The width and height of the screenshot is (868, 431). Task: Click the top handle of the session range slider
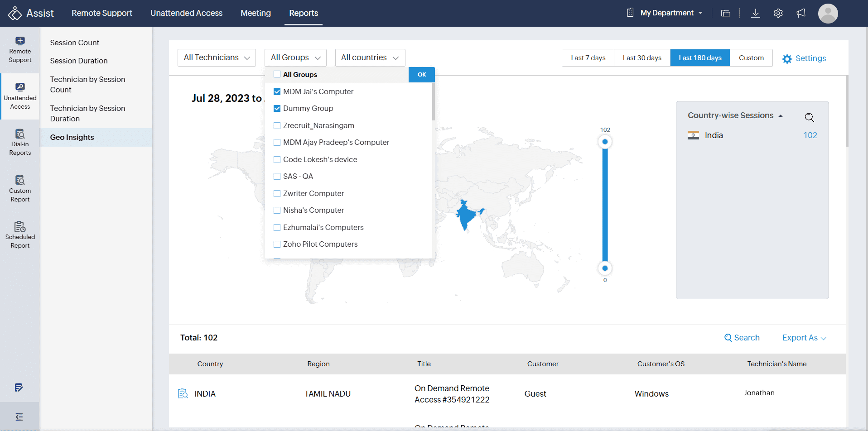coord(605,142)
